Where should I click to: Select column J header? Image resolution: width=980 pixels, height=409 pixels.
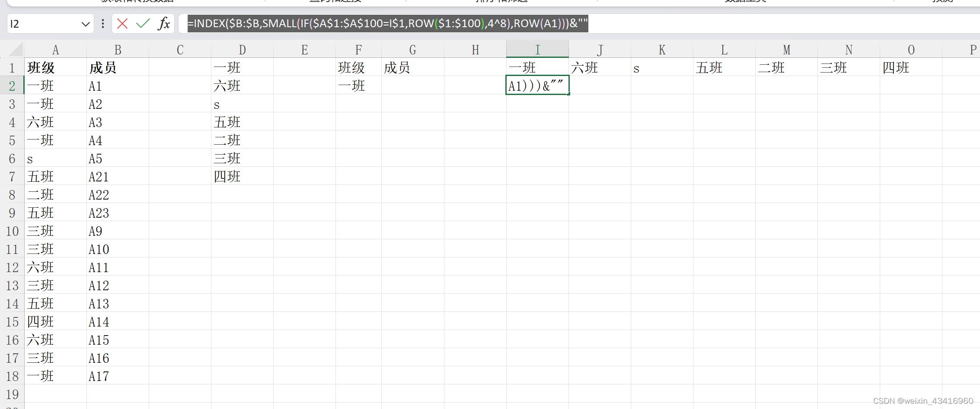click(600, 50)
